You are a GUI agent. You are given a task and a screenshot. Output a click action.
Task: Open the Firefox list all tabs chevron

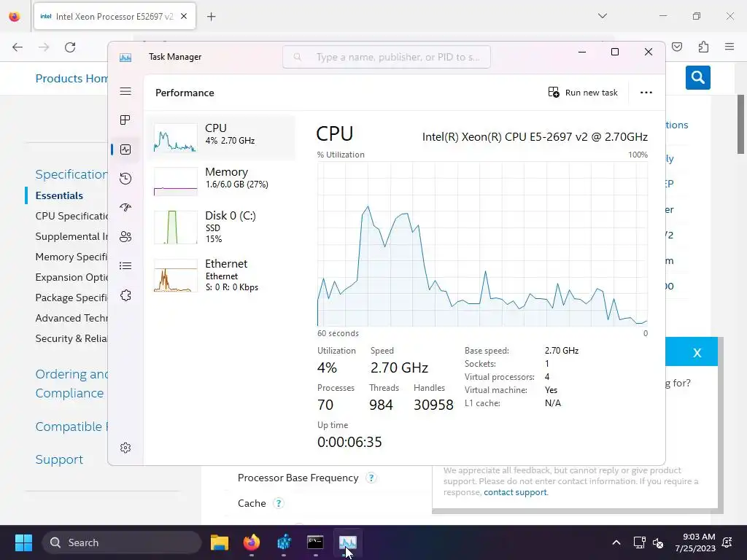(602, 16)
